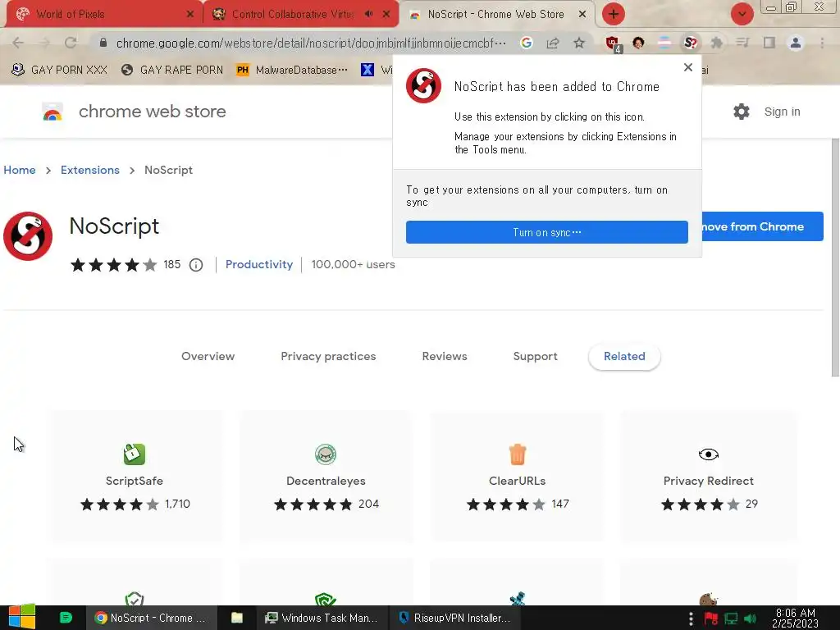
Task: Click the 100,000+ users text
Action: (x=353, y=264)
